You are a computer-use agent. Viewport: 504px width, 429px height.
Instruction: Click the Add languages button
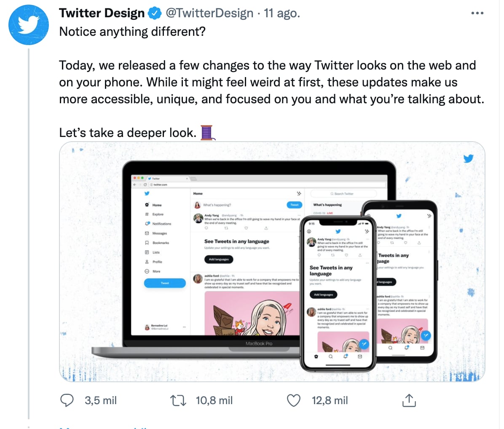tap(219, 259)
